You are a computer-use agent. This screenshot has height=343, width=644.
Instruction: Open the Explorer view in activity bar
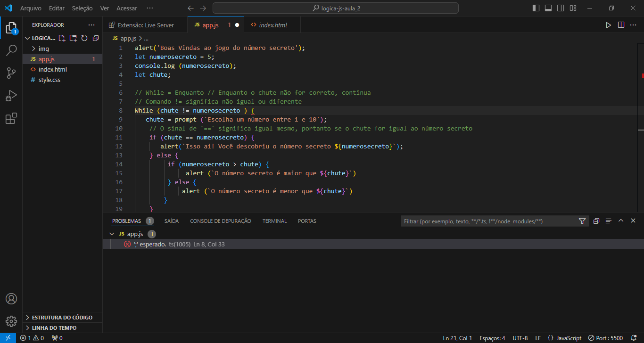[11, 27]
